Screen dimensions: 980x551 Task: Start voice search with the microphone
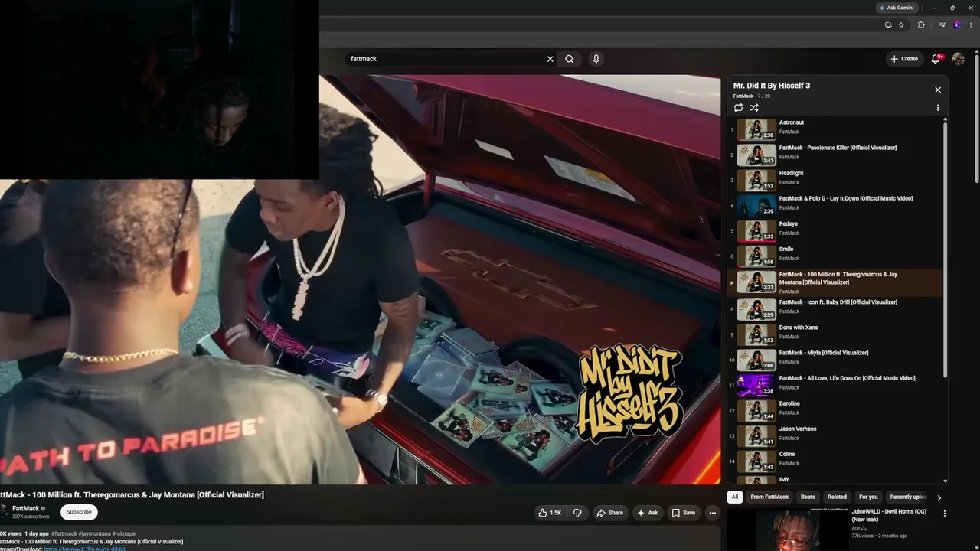[x=596, y=59]
